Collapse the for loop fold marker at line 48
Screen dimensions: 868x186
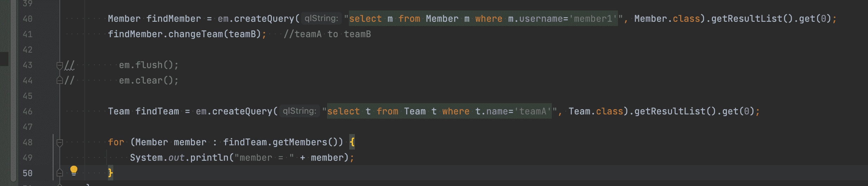[60, 142]
